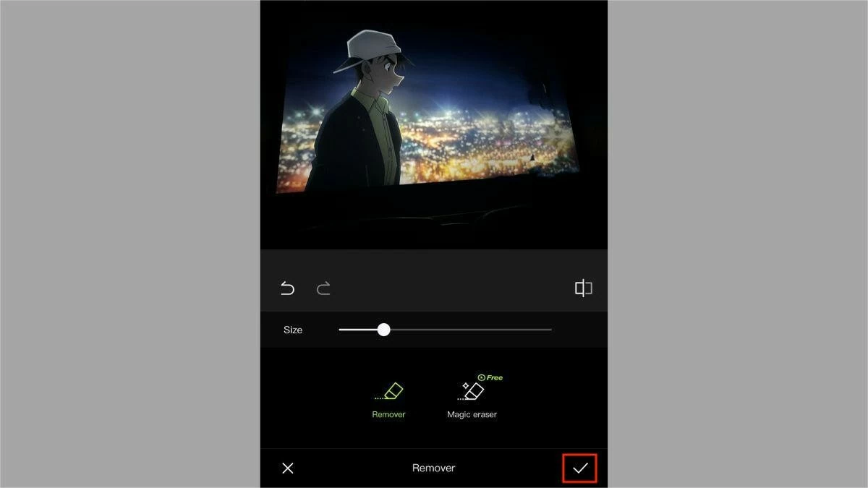
Task: Tap the undo arrow icon
Action: [x=287, y=289]
